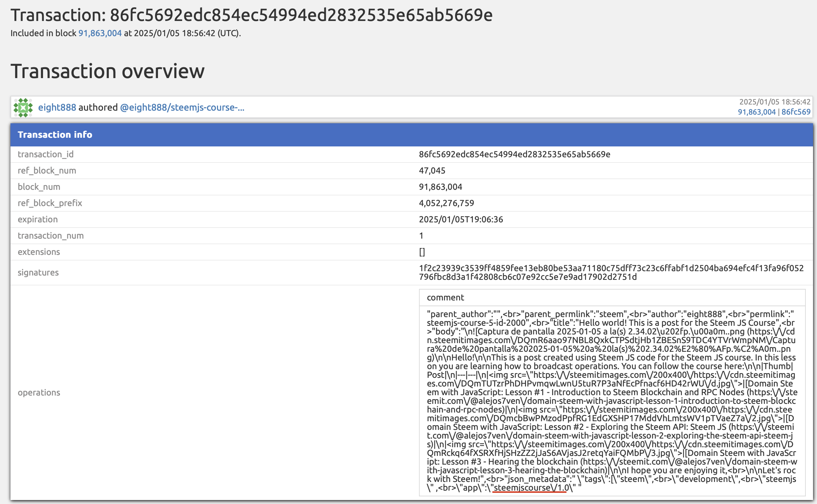This screenshot has width=817, height=504.
Task: Click block 91,863,004 link at right
Action: tap(756, 112)
